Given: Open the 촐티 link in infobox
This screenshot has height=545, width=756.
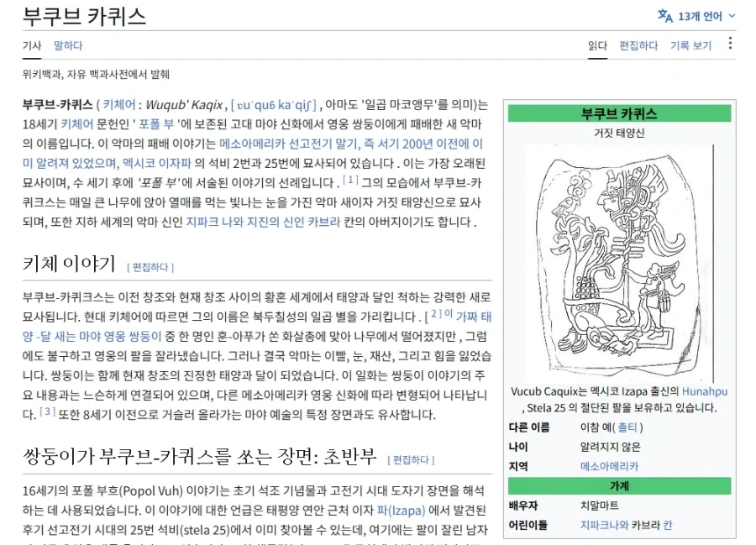Looking at the screenshot, I should point(627,427).
